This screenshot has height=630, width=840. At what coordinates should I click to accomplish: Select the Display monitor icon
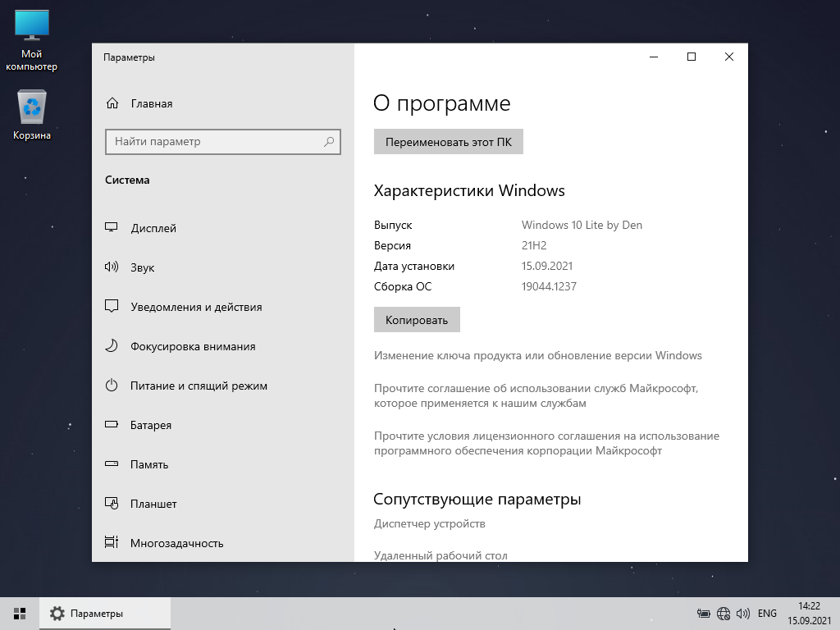point(111,227)
